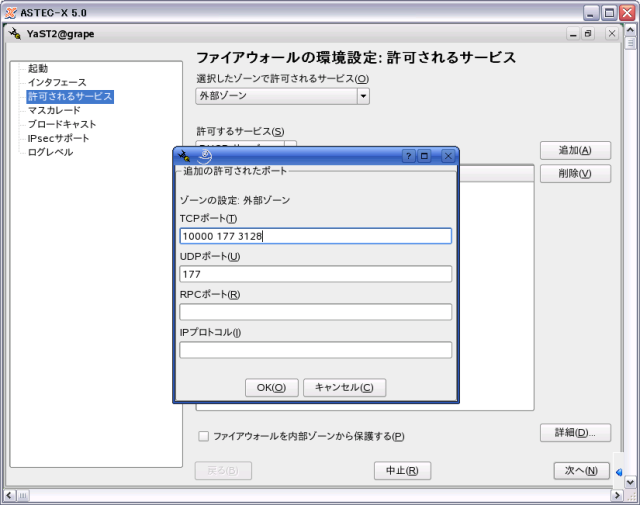Open マスカレード settings in sidebar
This screenshot has width=640, height=505.
pyautogui.click(x=54, y=110)
